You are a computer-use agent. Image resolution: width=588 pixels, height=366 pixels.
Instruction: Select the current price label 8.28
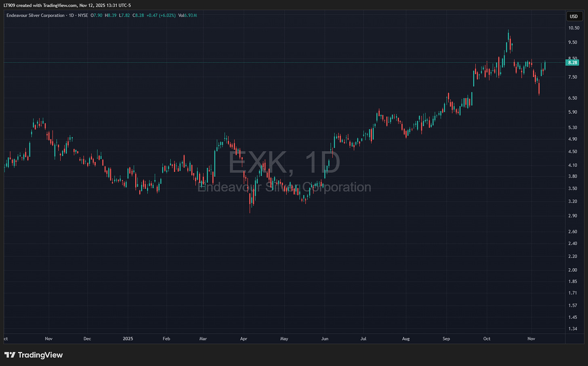(x=573, y=63)
